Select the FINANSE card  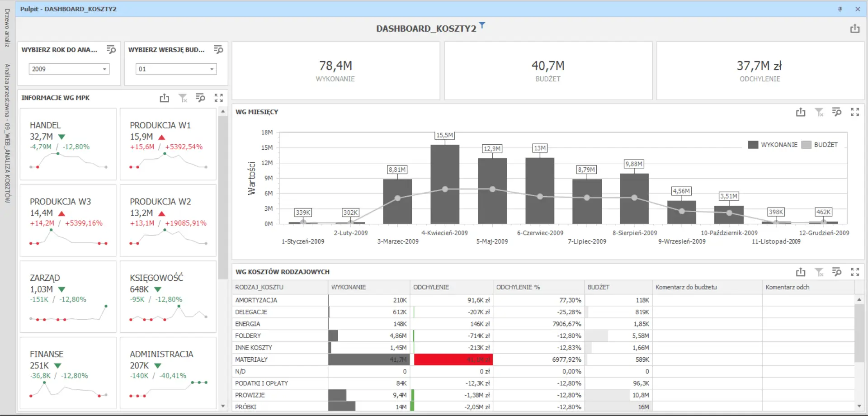point(68,373)
